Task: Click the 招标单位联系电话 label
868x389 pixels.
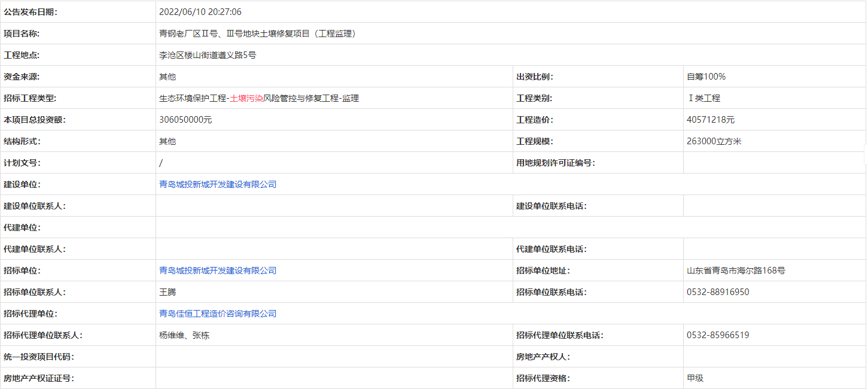Action: click(552, 292)
